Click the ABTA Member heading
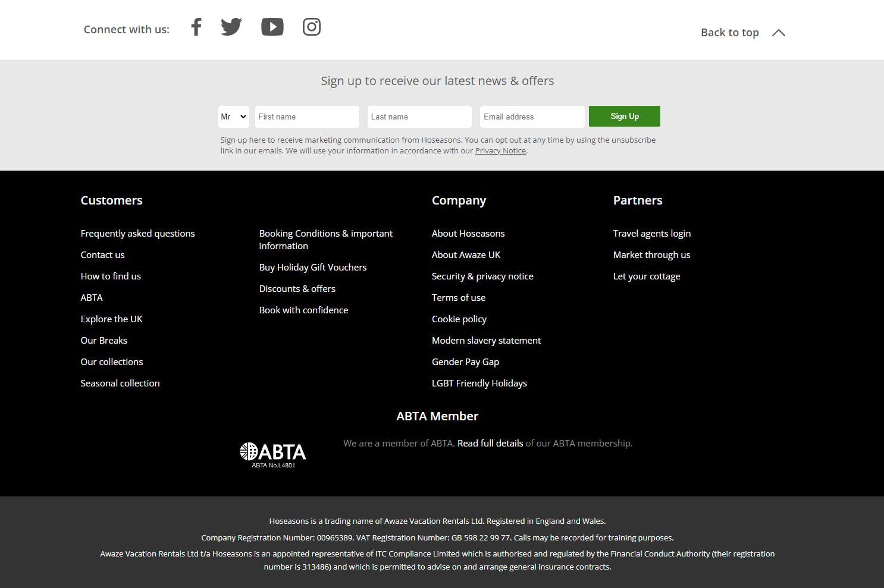Image resolution: width=884 pixels, height=588 pixels. (x=437, y=416)
